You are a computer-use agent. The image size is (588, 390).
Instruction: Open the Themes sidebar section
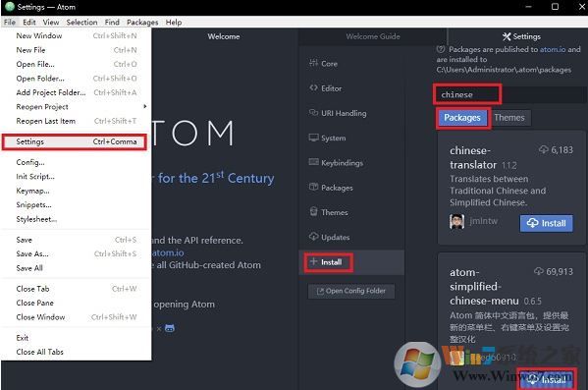click(x=351, y=212)
